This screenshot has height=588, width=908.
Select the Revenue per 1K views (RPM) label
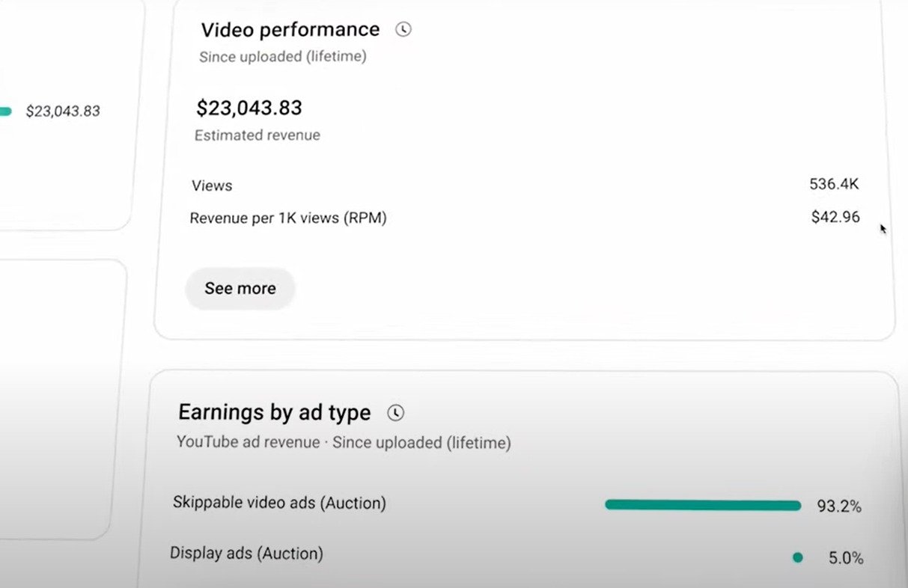point(288,218)
